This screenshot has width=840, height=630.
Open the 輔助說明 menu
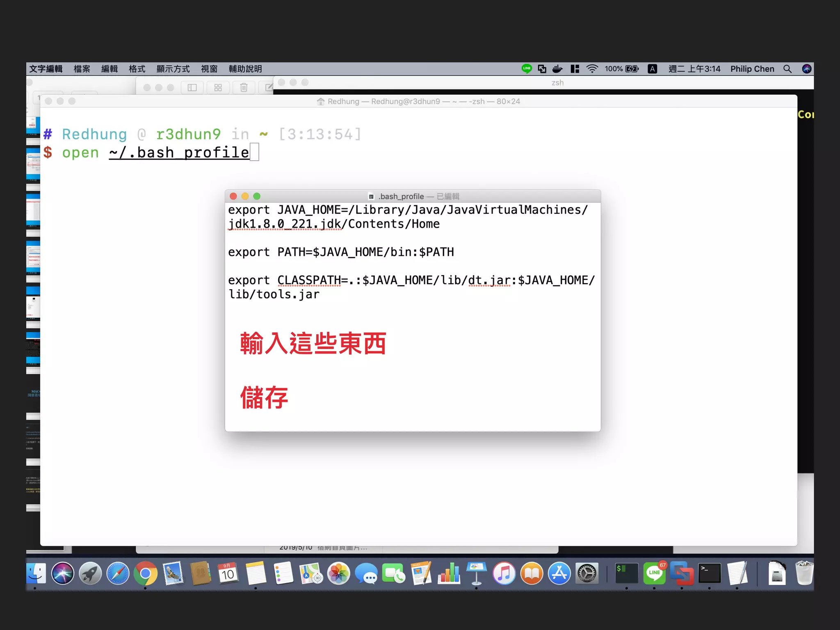(x=245, y=69)
